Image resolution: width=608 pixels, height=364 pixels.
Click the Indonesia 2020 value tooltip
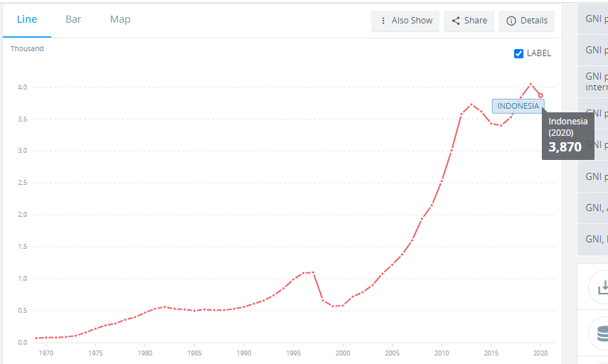(x=568, y=134)
